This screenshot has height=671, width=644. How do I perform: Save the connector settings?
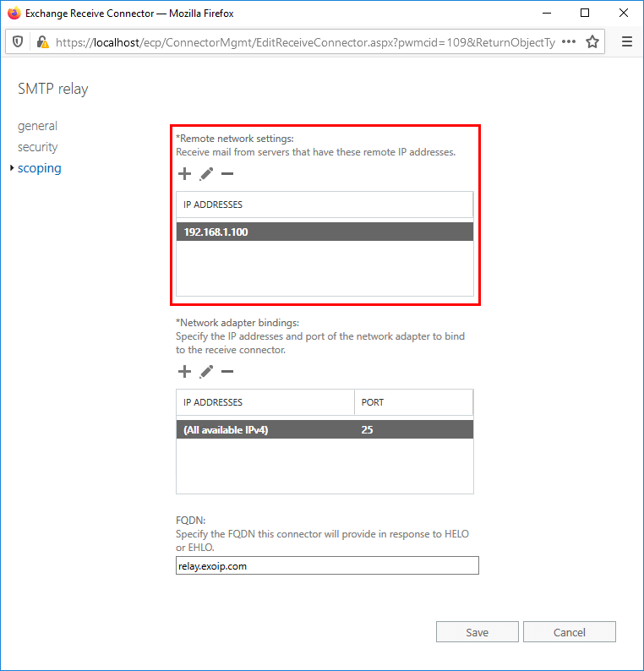pos(477,632)
